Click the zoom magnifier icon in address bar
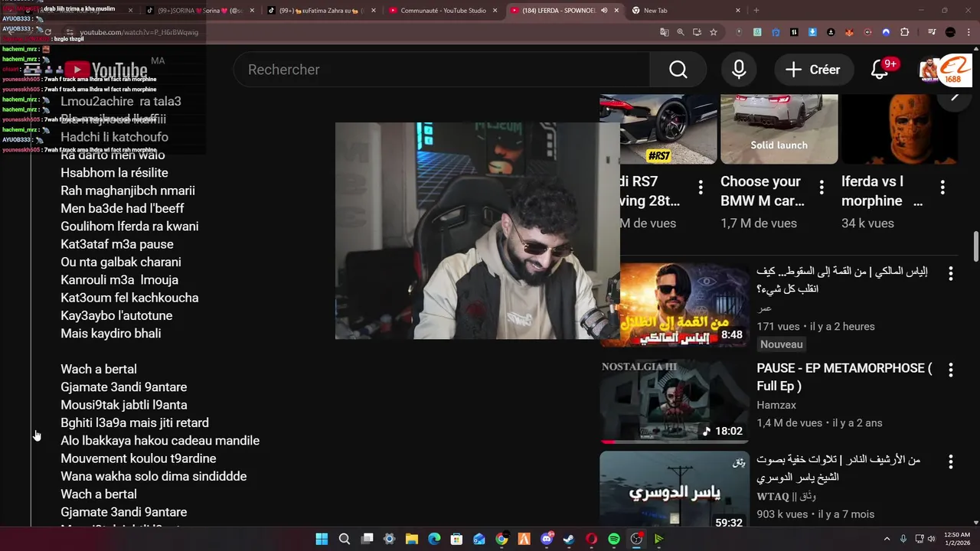The image size is (980, 551). [x=681, y=32]
